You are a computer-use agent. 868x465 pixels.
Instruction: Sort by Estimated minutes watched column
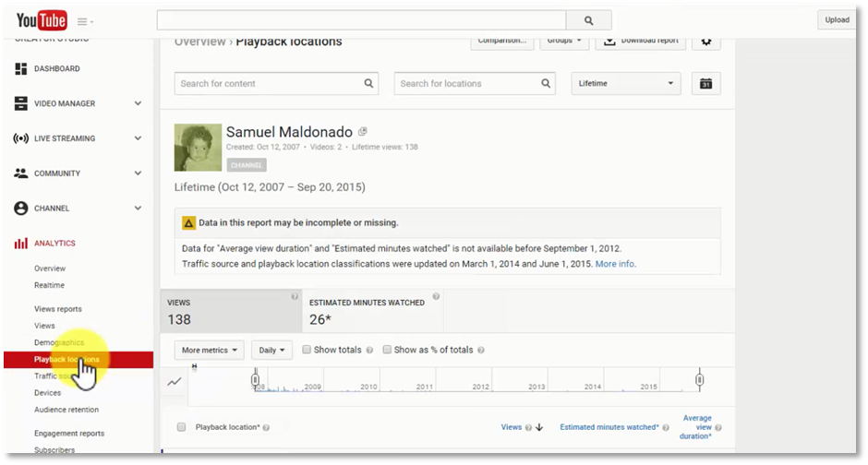click(x=609, y=427)
